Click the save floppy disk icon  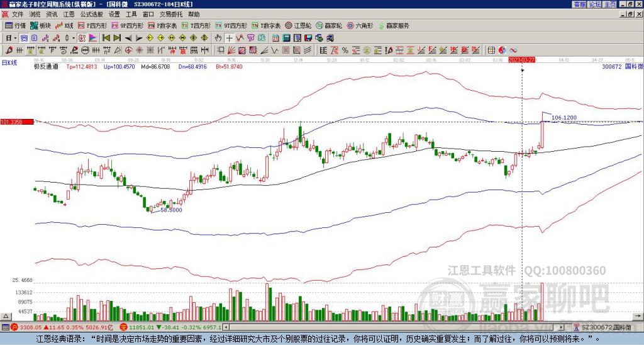308,38
